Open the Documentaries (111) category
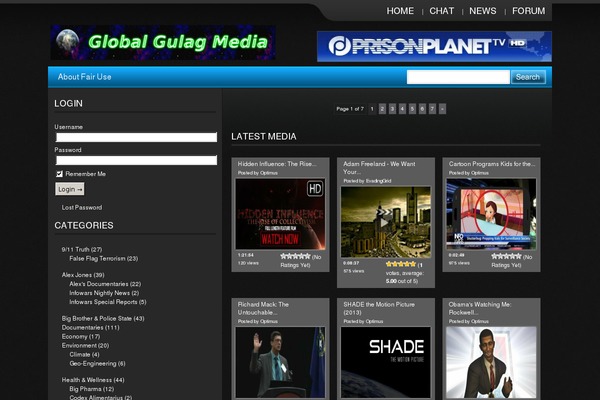Image resolution: width=600 pixels, height=400 pixels. tap(91, 328)
